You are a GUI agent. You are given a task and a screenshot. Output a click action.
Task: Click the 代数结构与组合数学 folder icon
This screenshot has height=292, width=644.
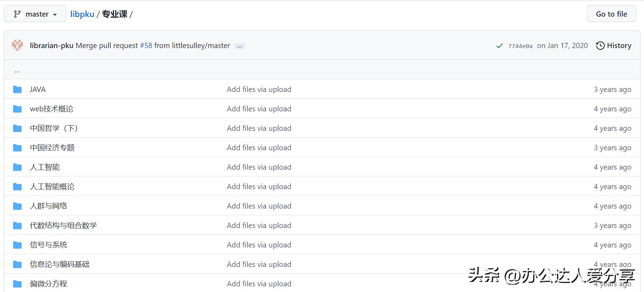click(17, 226)
